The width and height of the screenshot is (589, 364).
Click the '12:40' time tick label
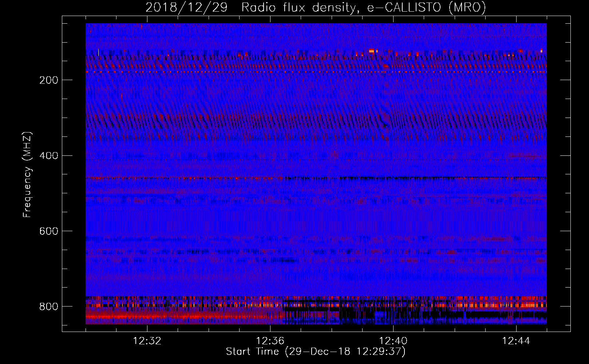point(393,341)
